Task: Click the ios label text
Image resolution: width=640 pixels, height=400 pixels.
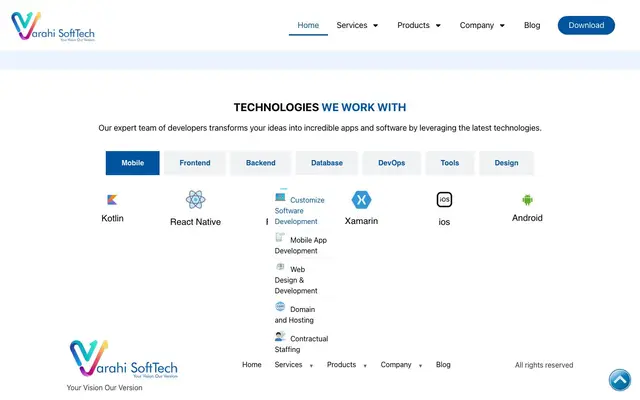Action: click(x=444, y=222)
